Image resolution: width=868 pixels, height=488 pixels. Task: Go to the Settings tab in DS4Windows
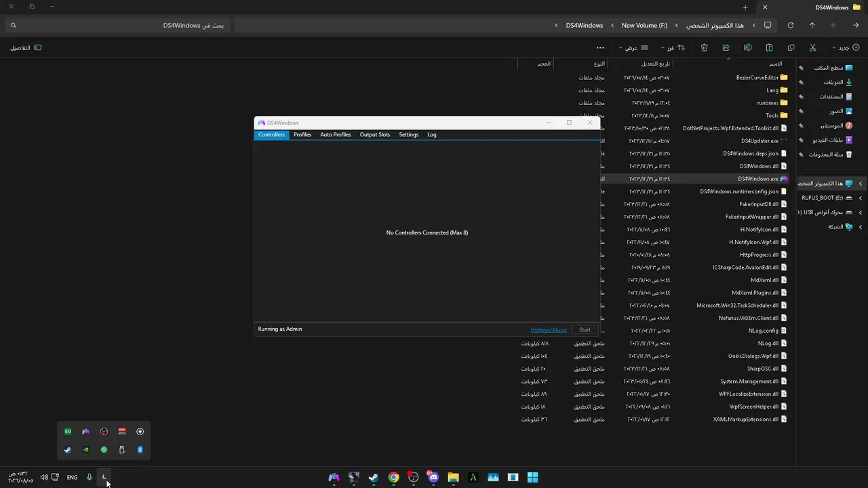[408, 135]
